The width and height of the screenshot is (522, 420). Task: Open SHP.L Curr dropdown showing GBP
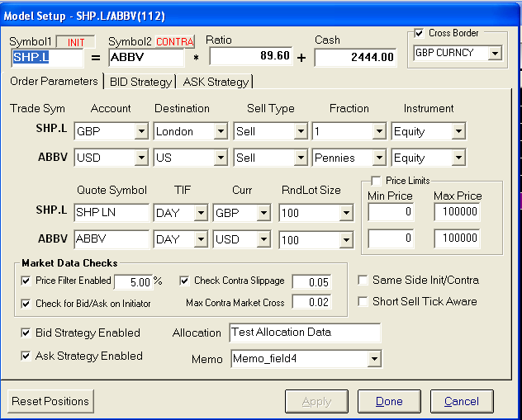click(x=263, y=213)
